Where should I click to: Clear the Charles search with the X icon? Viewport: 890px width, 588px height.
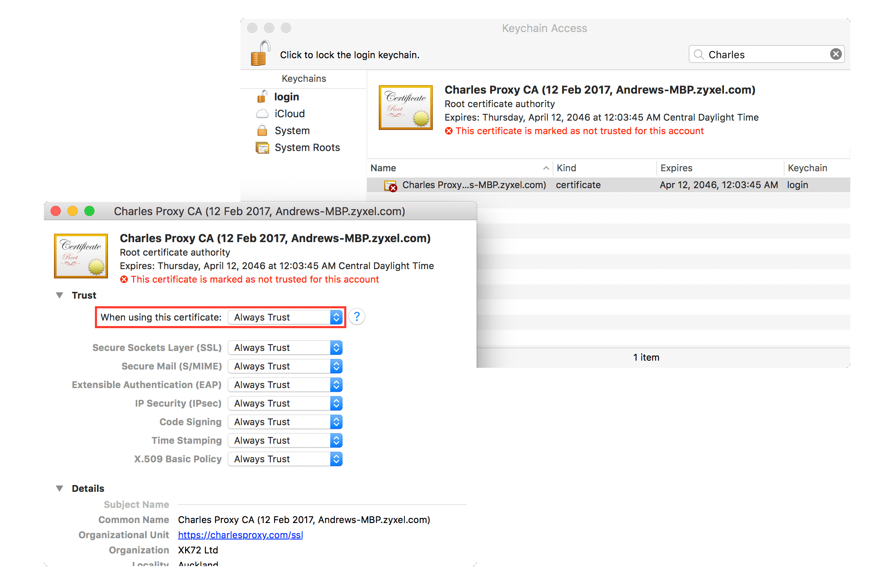pyautogui.click(x=836, y=54)
